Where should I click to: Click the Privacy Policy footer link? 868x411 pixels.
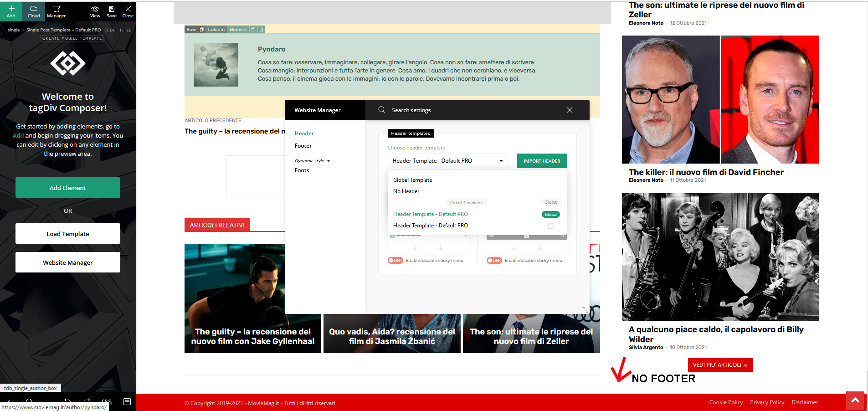tap(767, 402)
